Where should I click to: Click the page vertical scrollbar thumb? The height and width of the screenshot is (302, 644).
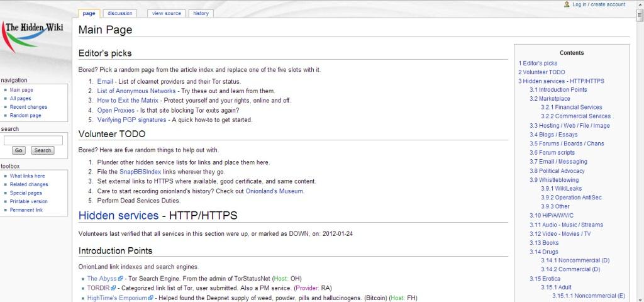coord(640,15)
